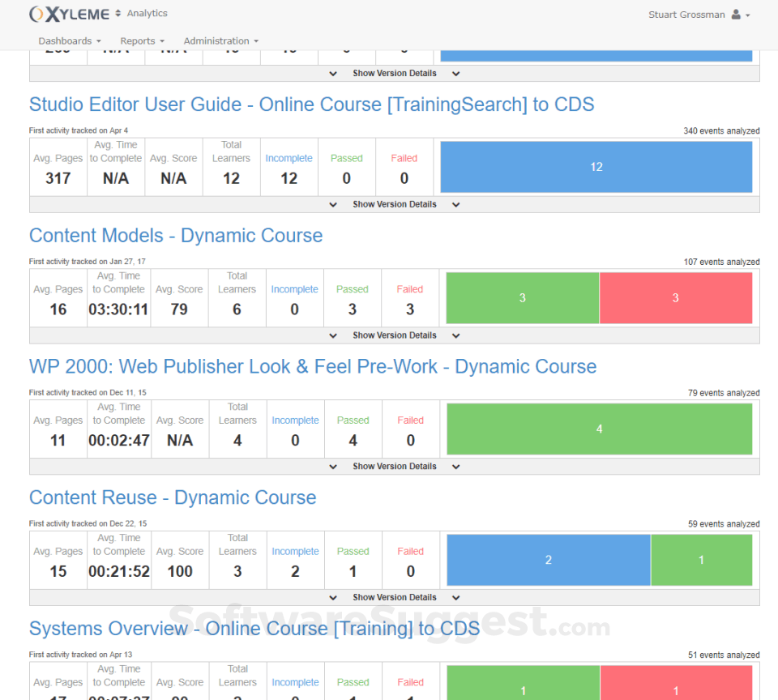Open Content Reuse - Dynamic Course

click(x=172, y=497)
